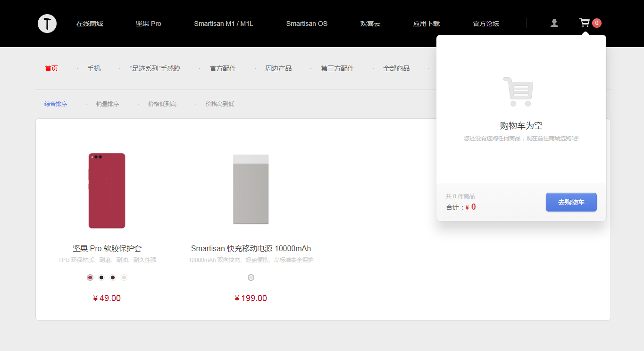Image resolution: width=644 pixels, height=351 pixels.
Task: Click the 合计 ¥ 0 total
Action: point(461,207)
